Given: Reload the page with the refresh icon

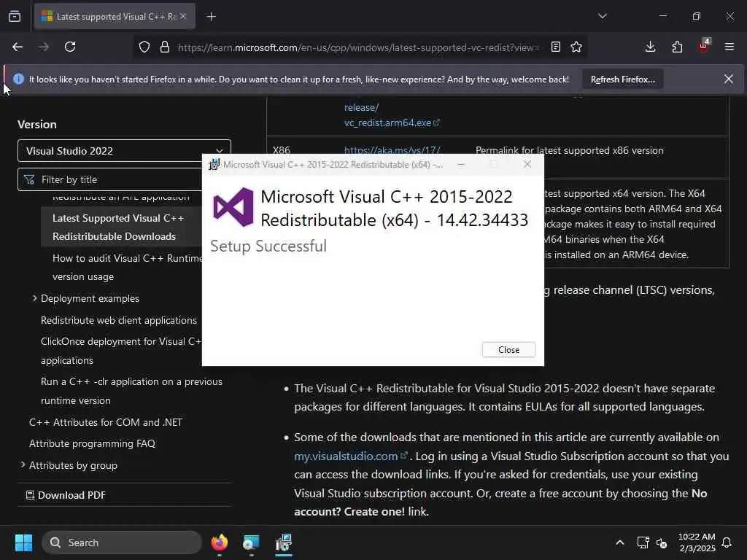Looking at the screenshot, I should click(70, 47).
